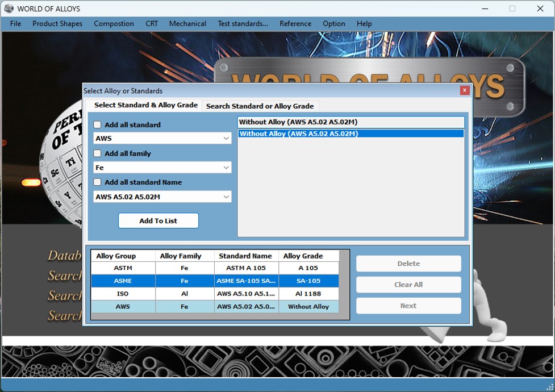Select the Without Alloy grade cell in the table
Image resolution: width=555 pixels, height=392 pixels.
click(308, 307)
